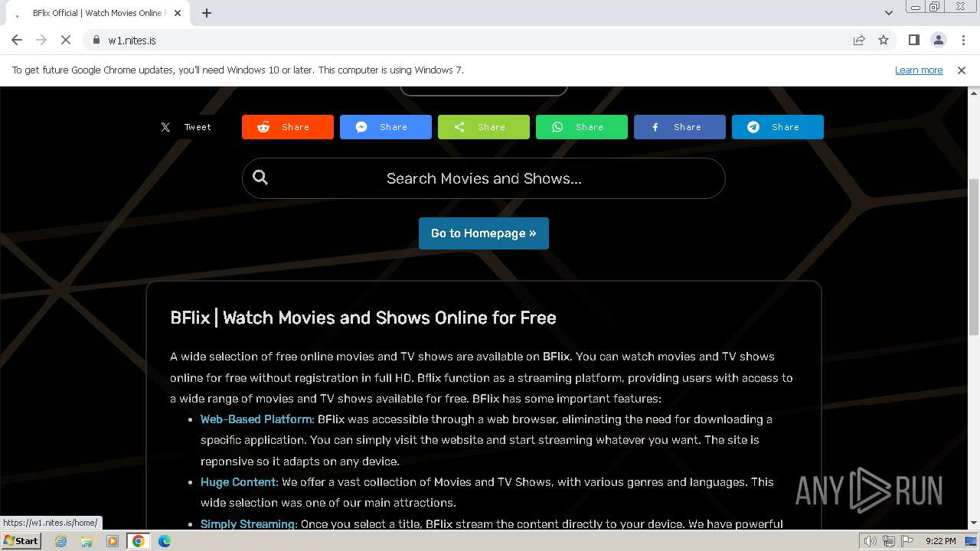Viewport: 980px width, 551px height.
Task: Go forward in browser history
Action: (41, 40)
